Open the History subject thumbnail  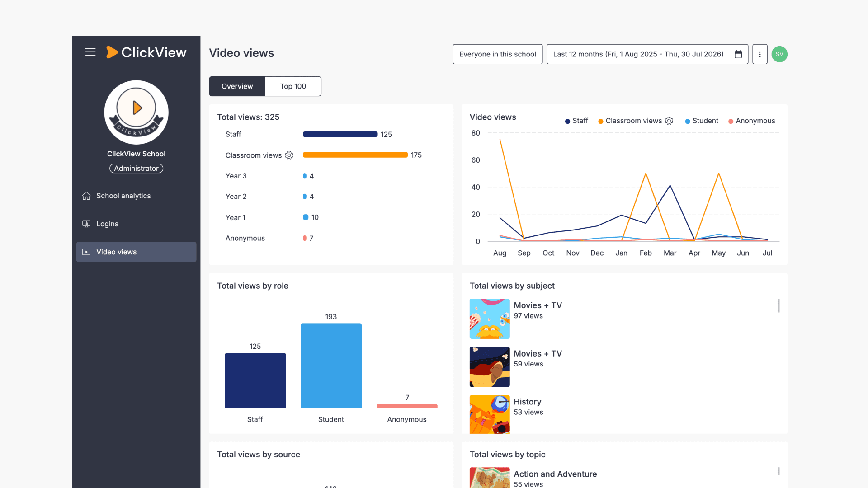(490, 414)
